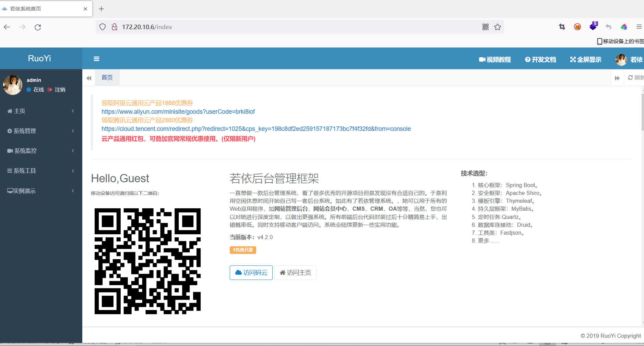Viewport: 644px width, 346px height.
Task: Close the 若依系统首页 browser tab
Action: (x=85, y=9)
